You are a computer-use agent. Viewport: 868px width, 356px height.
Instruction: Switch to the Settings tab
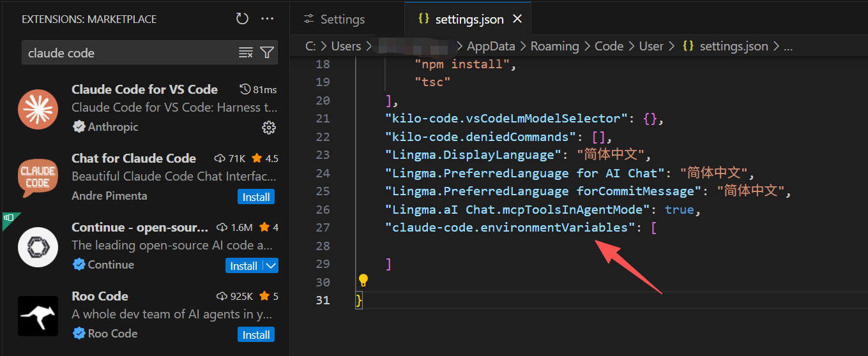point(335,19)
